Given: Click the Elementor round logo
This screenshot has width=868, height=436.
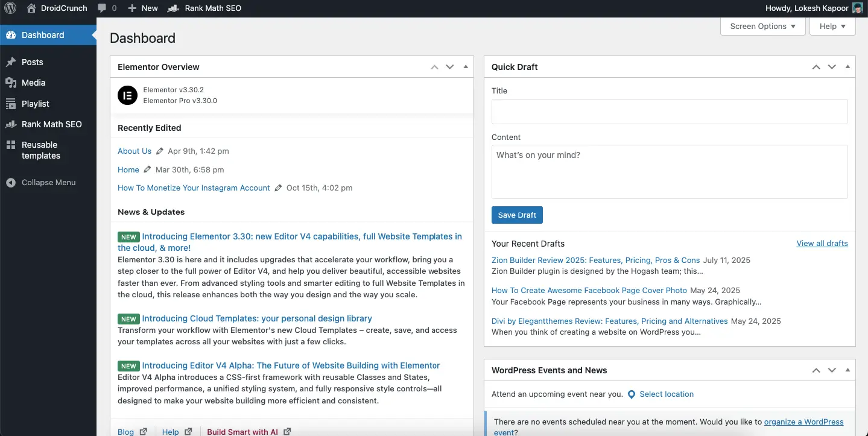Looking at the screenshot, I should [127, 95].
